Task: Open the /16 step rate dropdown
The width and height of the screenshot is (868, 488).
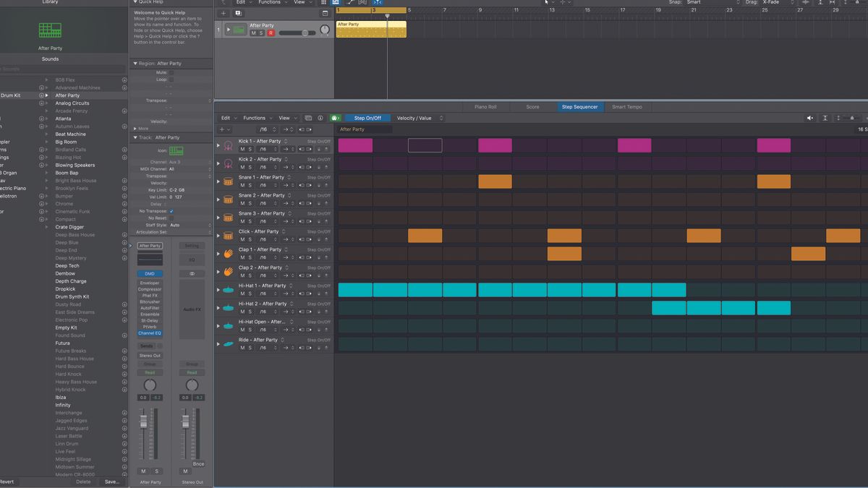Action: (x=264, y=129)
